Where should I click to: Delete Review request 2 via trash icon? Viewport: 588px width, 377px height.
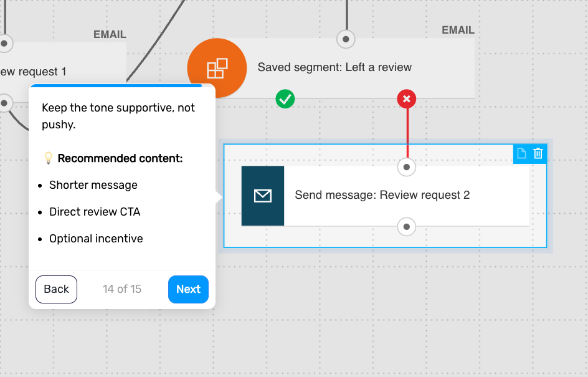click(x=538, y=153)
